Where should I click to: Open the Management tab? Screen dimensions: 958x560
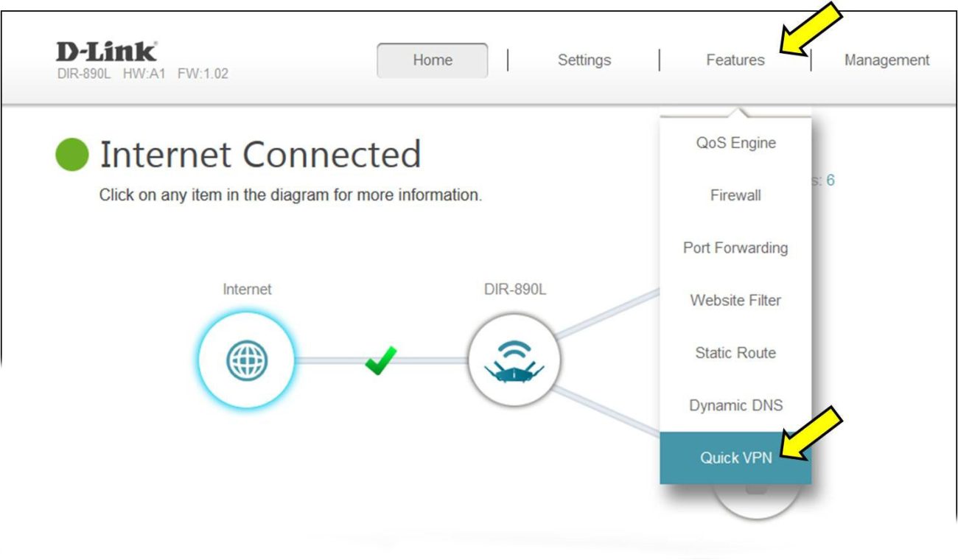[885, 60]
